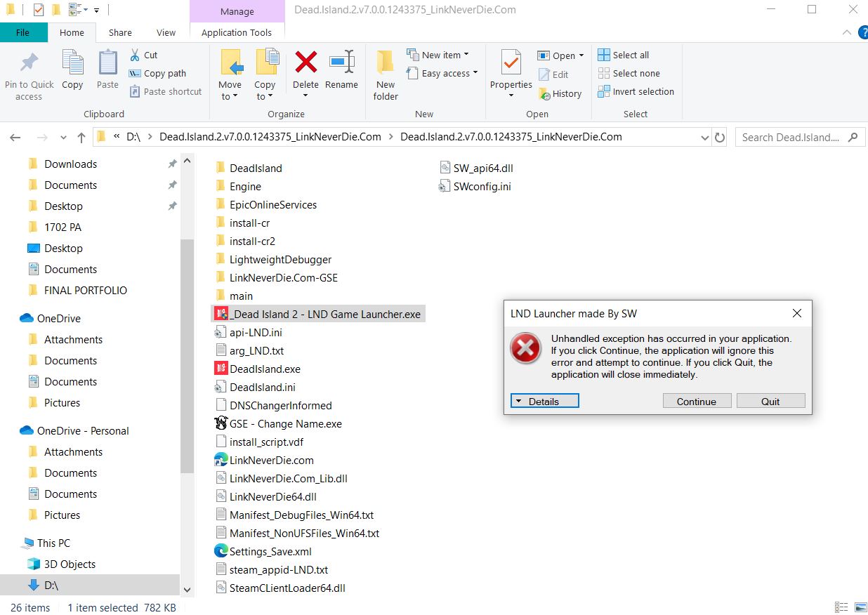Click inside the Search Dead.Island field
The height and width of the screenshot is (615, 868).
tap(794, 138)
